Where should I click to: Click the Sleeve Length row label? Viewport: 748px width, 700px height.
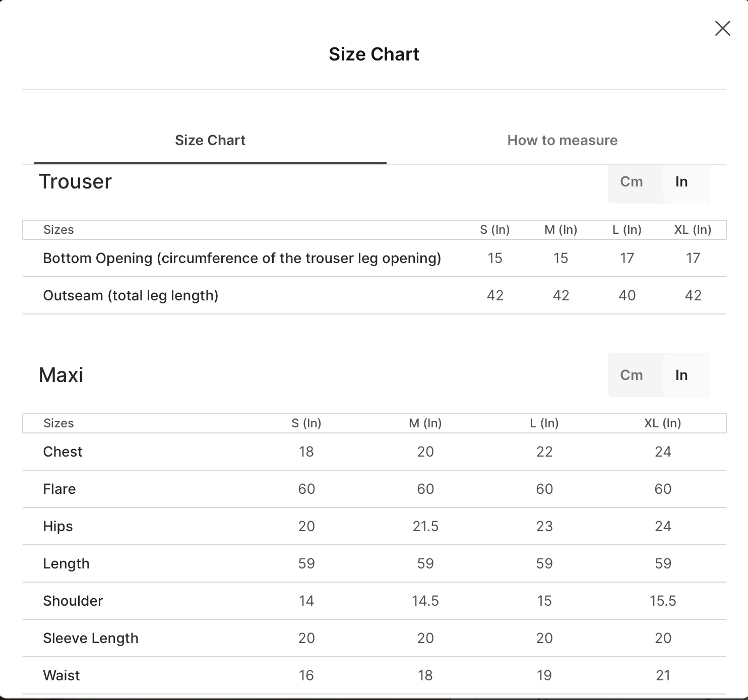tap(91, 638)
